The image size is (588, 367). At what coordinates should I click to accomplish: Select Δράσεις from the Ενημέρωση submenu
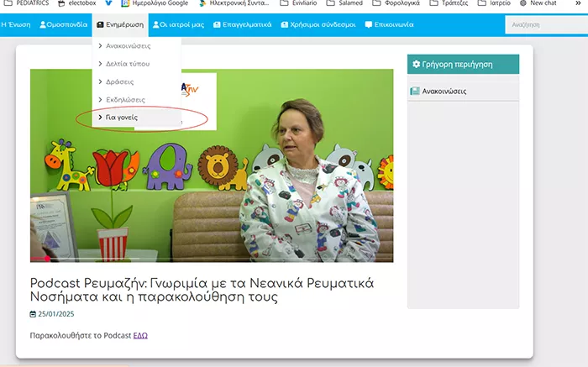click(x=119, y=81)
